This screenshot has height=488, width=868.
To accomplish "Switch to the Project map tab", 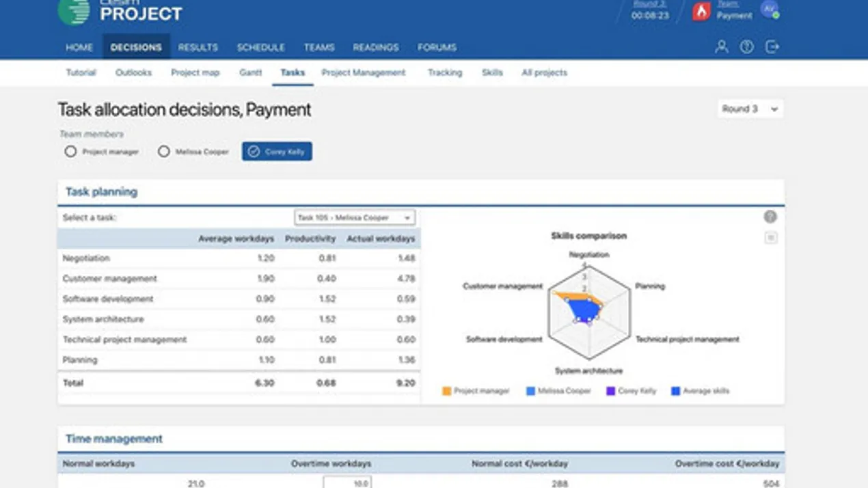I will 195,72.
